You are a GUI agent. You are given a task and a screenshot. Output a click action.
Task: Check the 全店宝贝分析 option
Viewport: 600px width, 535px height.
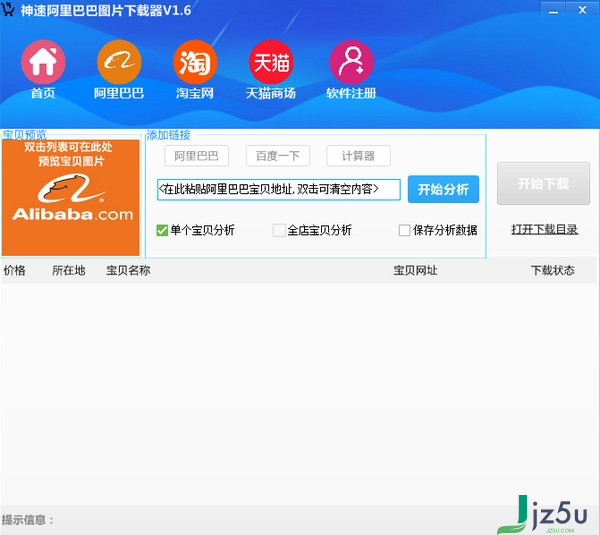tap(279, 230)
